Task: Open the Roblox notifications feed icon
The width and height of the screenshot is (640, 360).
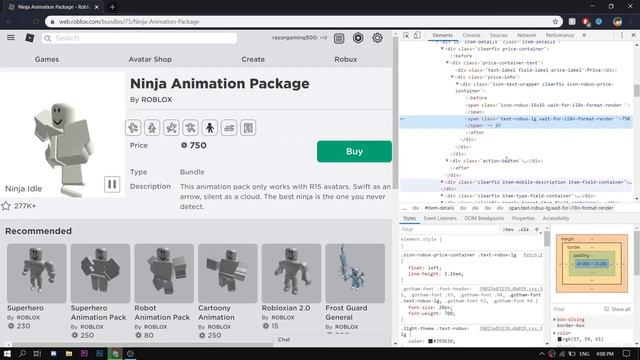Action: [339, 38]
